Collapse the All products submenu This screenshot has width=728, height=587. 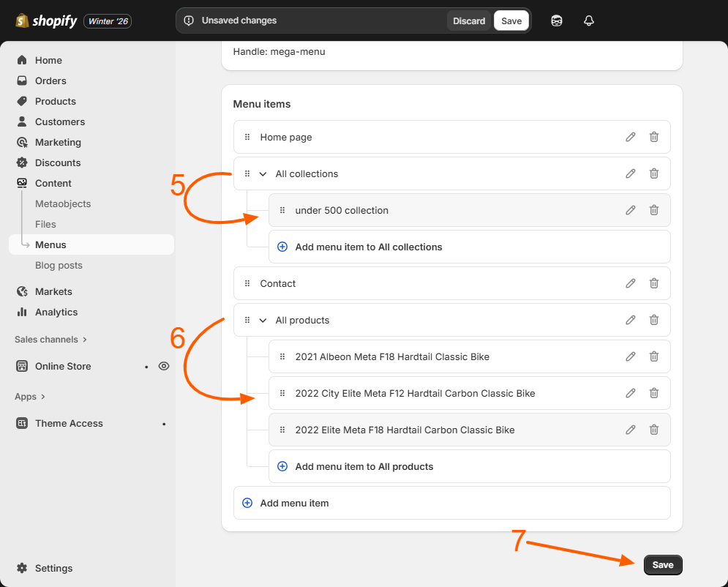coord(263,320)
